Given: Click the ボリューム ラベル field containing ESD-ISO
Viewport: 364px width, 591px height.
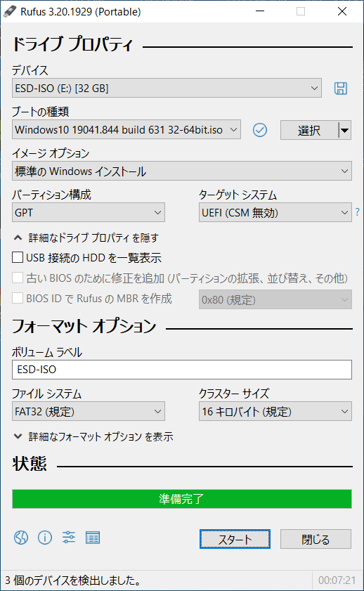Looking at the screenshot, I should click(181, 370).
